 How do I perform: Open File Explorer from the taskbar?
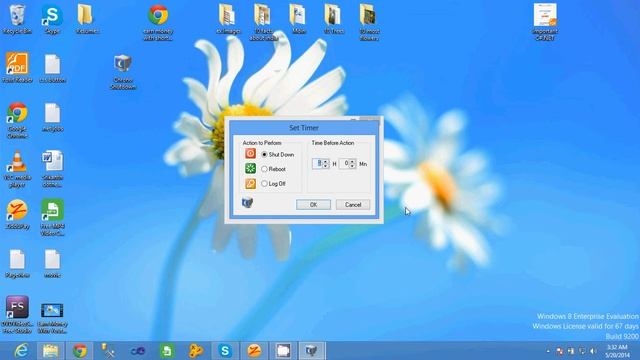click(x=51, y=351)
